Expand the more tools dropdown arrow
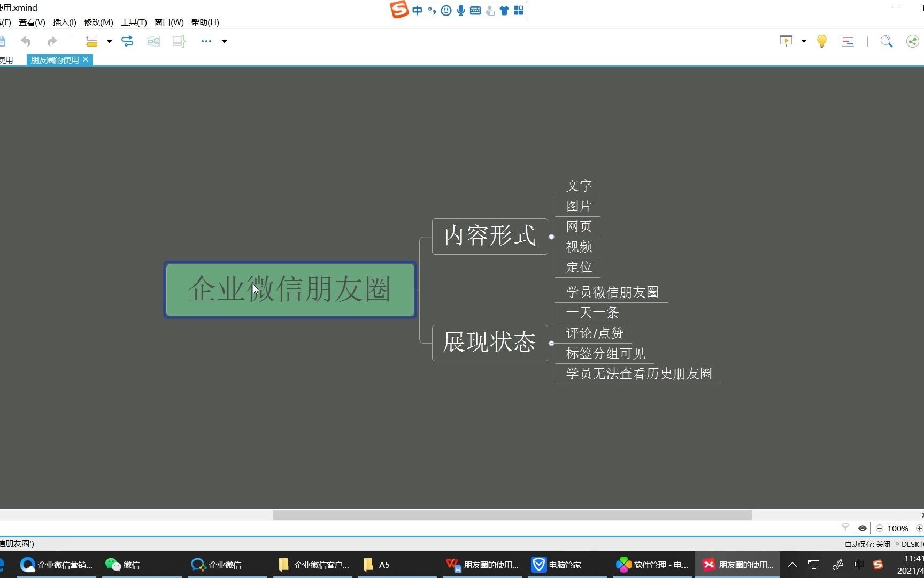 tap(224, 41)
